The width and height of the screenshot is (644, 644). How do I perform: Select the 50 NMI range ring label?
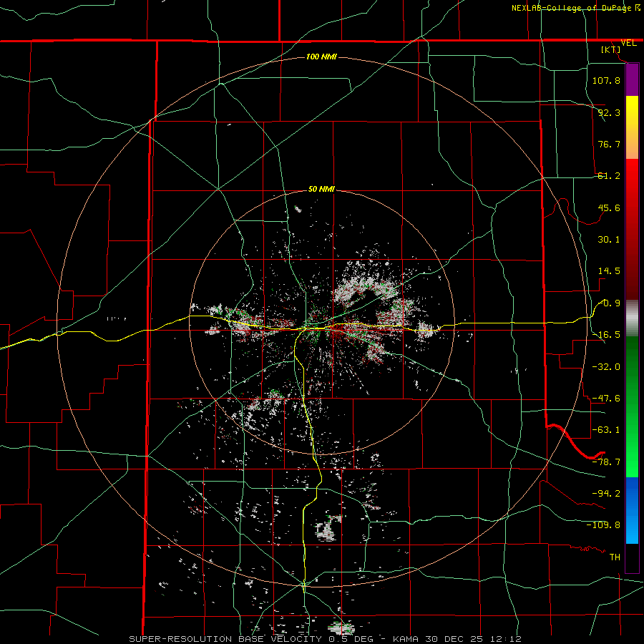coord(321,190)
